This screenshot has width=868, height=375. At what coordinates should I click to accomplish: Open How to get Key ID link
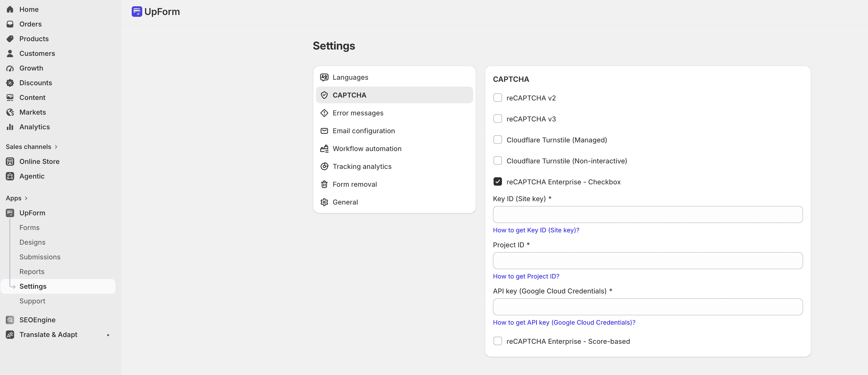[x=536, y=230]
